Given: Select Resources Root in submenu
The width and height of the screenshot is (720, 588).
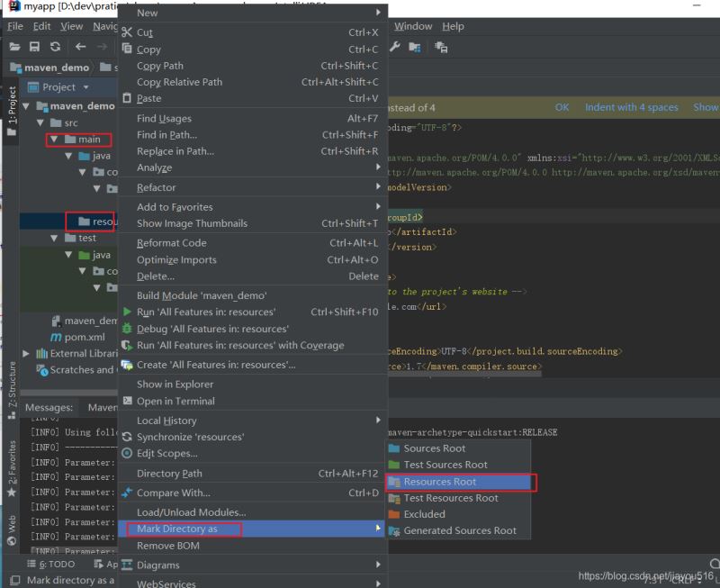Looking at the screenshot, I should coord(439,482).
